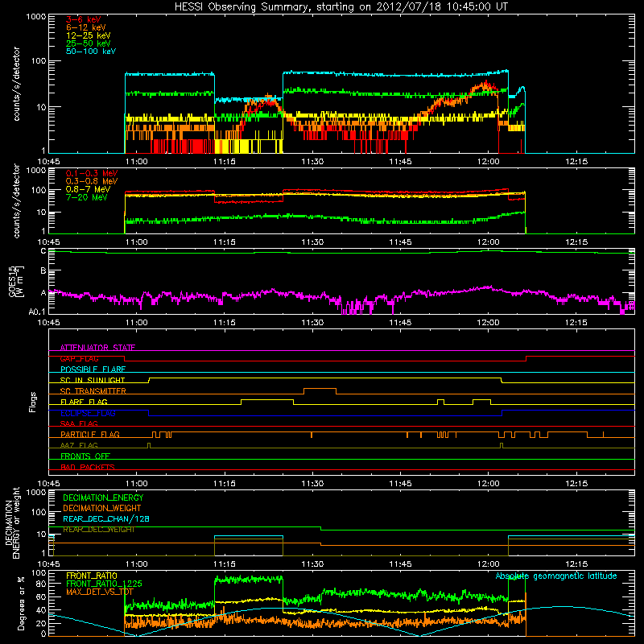Screen dimensions: 644x644
Task: Click the SC_IN_SUNLIGHT flag label
Action: 93,380
